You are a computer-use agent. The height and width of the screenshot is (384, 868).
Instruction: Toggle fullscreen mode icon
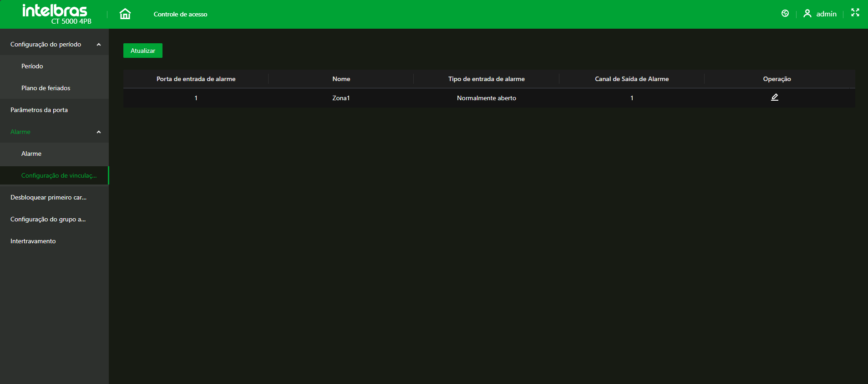855,13
